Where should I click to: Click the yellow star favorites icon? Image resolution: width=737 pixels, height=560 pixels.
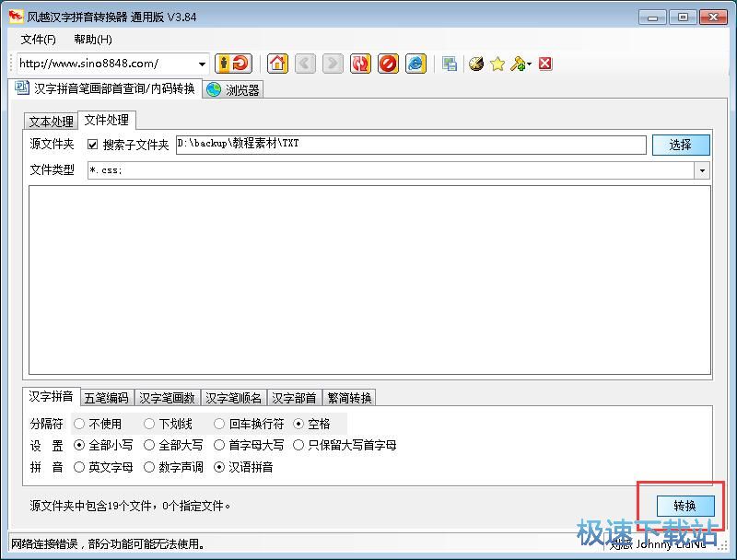[497, 64]
